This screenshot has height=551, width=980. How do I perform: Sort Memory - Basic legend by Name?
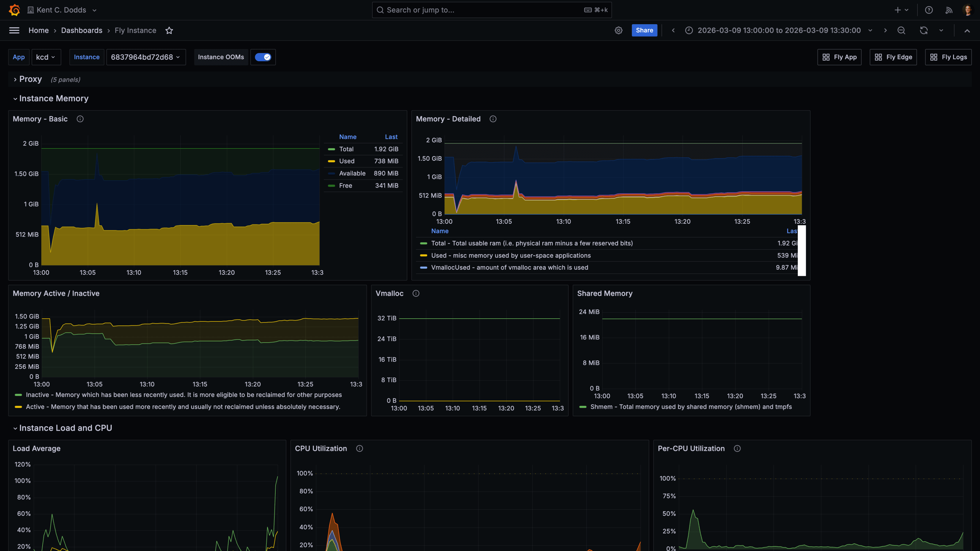[x=347, y=137]
